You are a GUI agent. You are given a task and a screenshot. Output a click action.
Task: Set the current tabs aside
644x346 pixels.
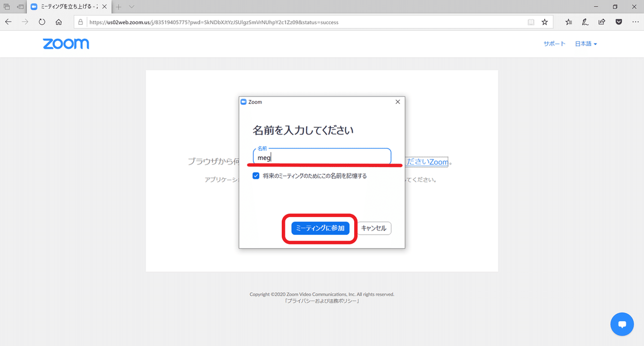point(6,7)
